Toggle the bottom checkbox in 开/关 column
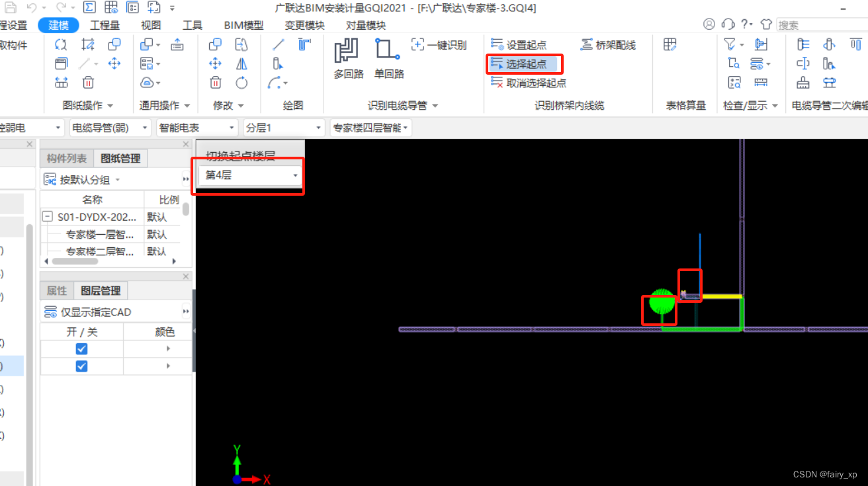Viewport: 868px width, 486px height. [81, 366]
